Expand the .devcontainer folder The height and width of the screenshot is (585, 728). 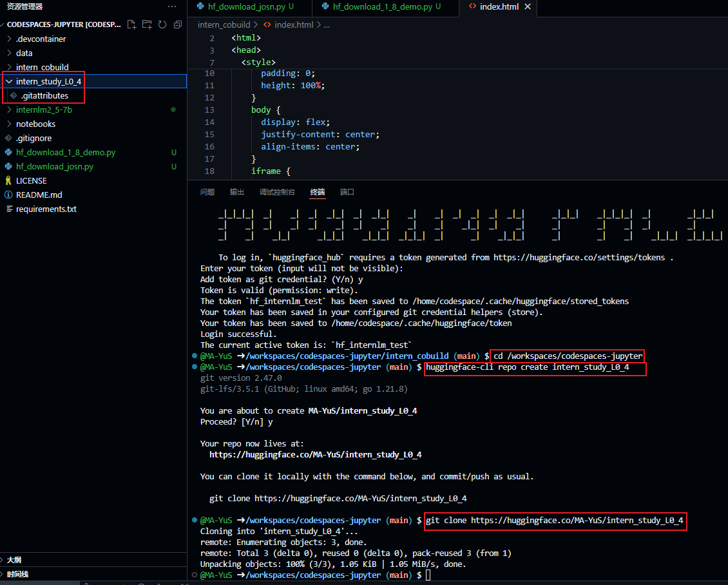click(x=9, y=39)
